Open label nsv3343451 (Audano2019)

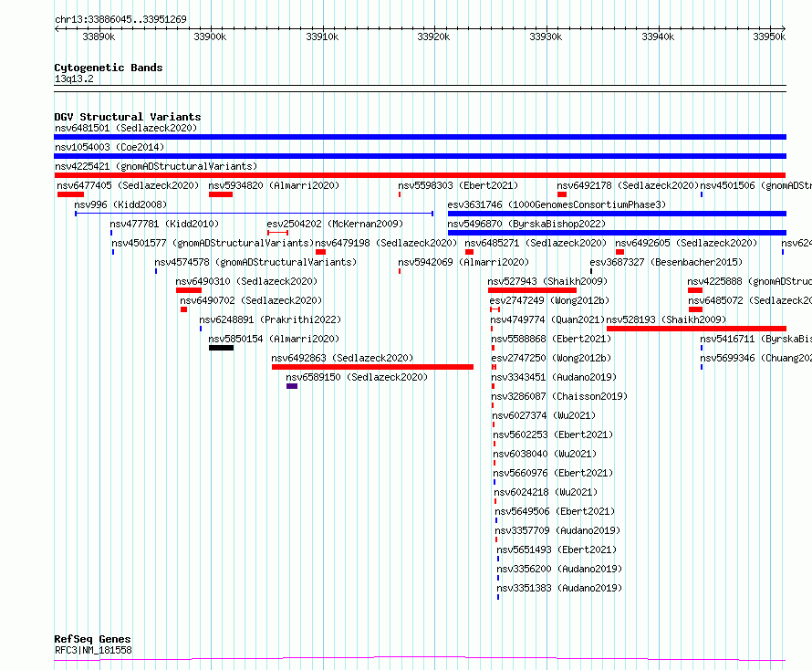[554, 377]
